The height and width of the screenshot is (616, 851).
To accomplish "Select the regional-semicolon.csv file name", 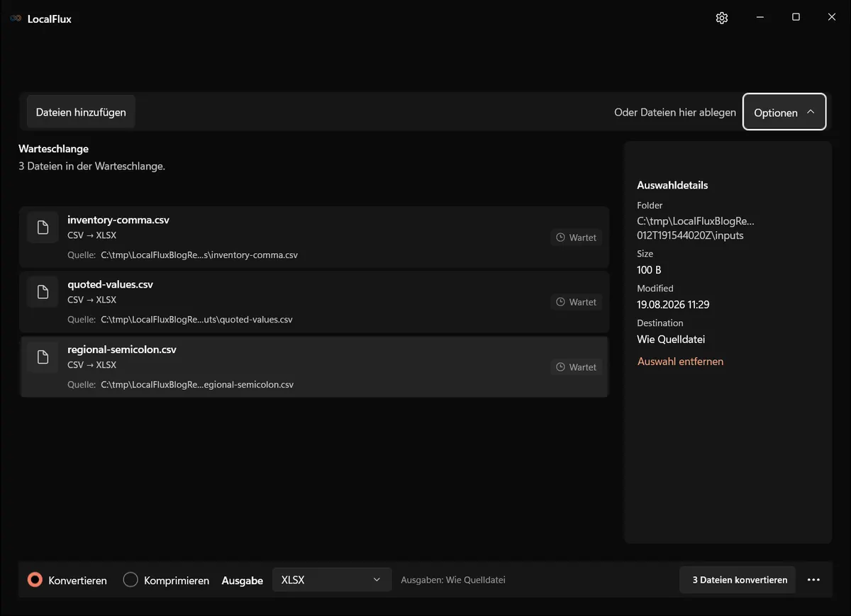I will pyautogui.click(x=122, y=349).
